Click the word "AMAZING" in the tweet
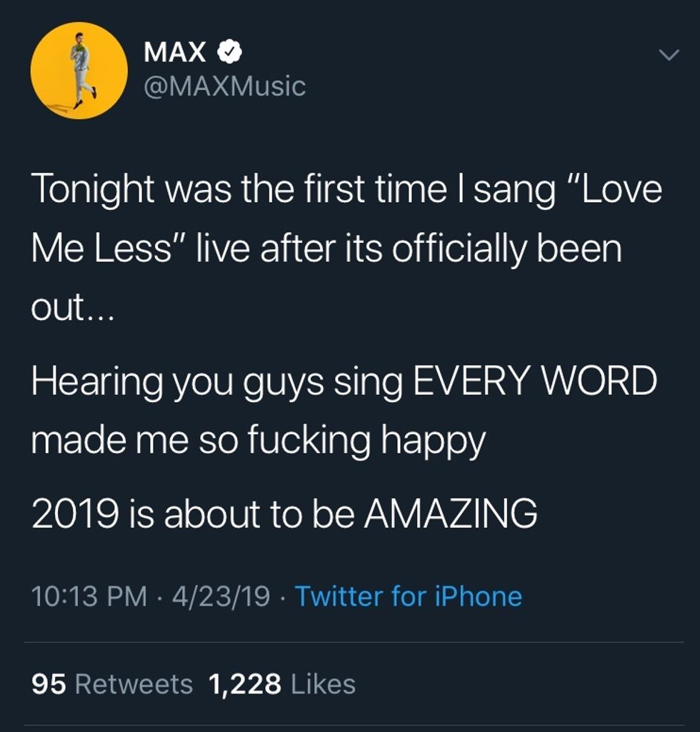This screenshot has height=732, width=700. coord(450,513)
